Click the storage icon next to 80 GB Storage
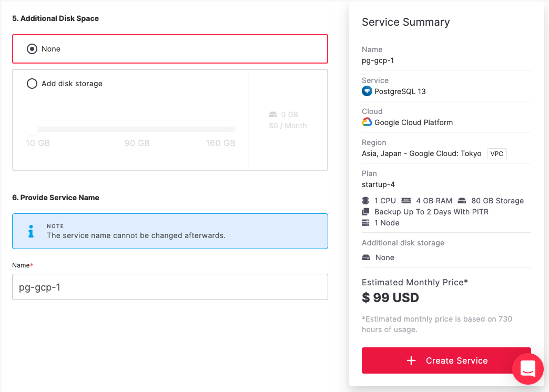 pyautogui.click(x=462, y=201)
